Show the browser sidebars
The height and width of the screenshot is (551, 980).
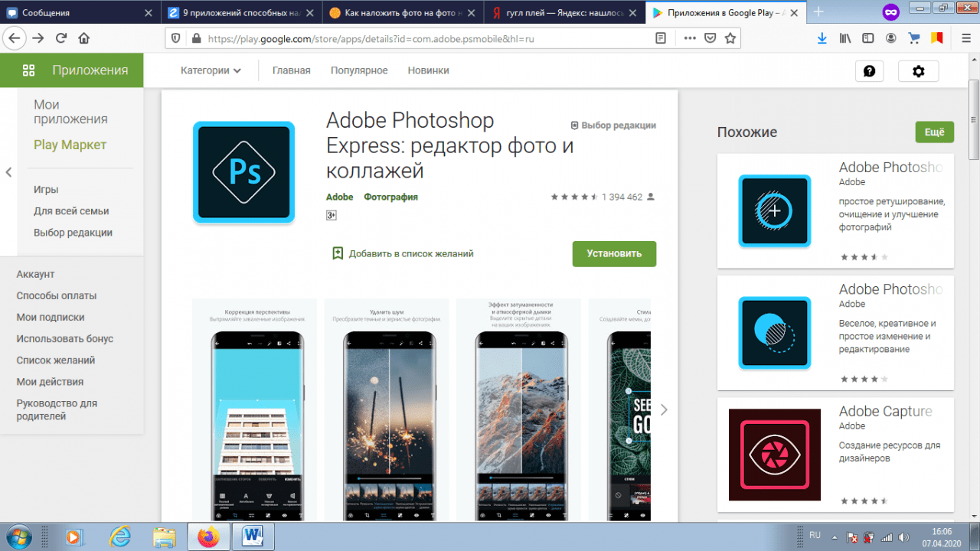[868, 38]
